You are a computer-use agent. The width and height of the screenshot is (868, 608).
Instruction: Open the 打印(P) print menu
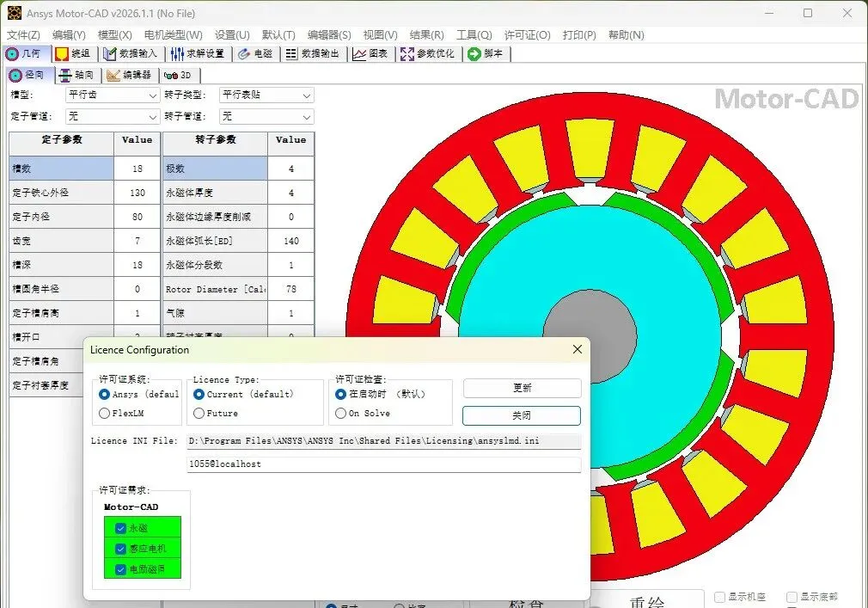579,35
